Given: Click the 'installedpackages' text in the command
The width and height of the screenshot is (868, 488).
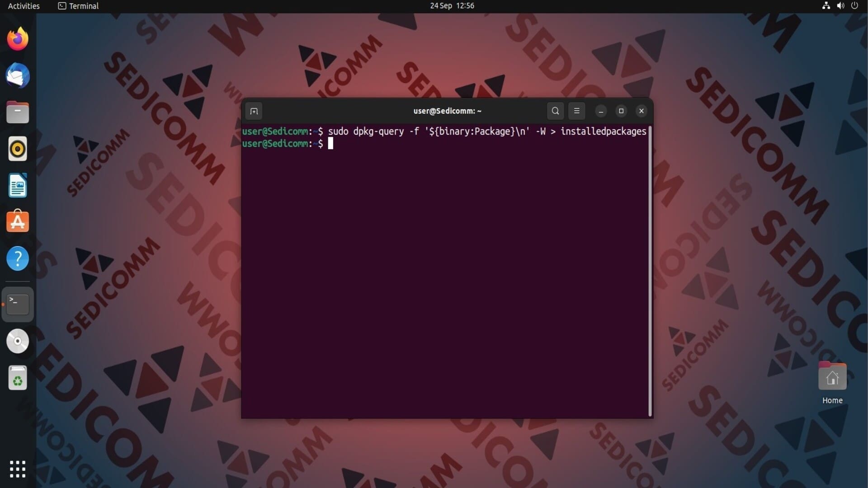Looking at the screenshot, I should (x=604, y=131).
